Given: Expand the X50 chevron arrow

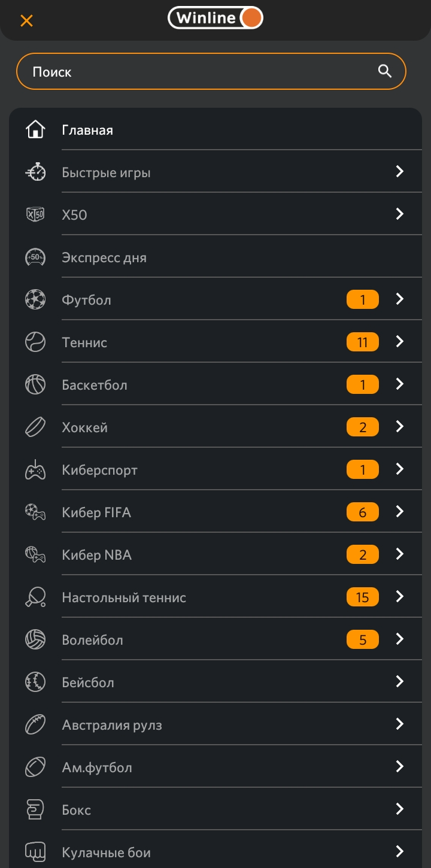Looking at the screenshot, I should (400, 214).
